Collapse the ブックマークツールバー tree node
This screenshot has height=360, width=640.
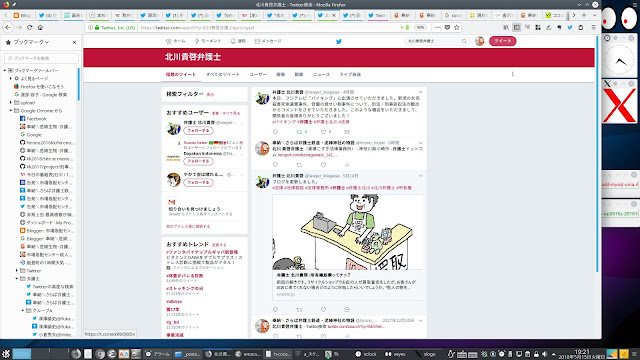coord(5,70)
